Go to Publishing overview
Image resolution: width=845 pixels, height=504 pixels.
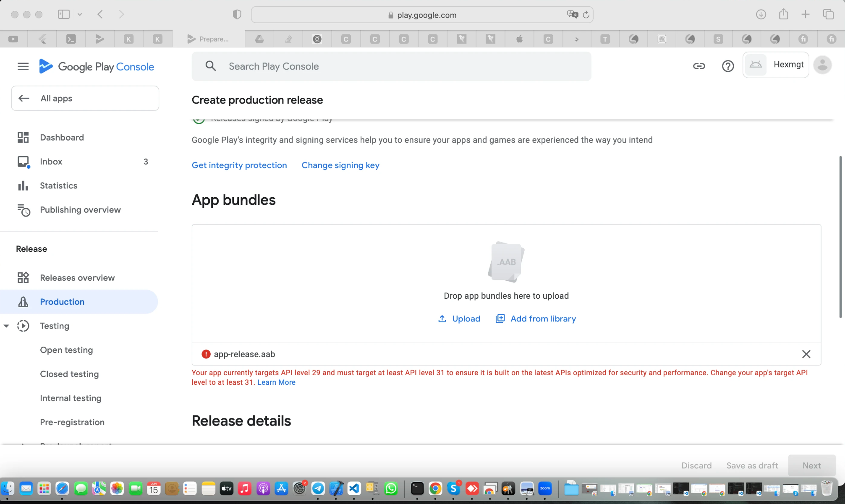(x=80, y=210)
